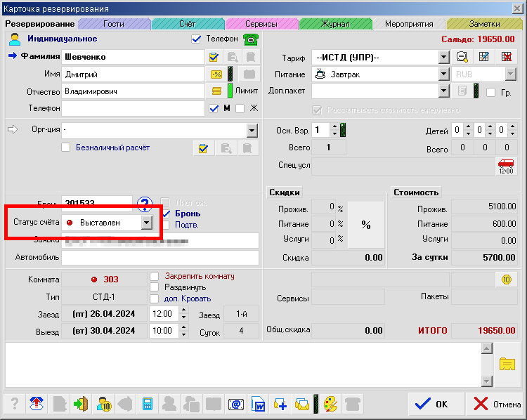Click the green telephone icon

250,39
